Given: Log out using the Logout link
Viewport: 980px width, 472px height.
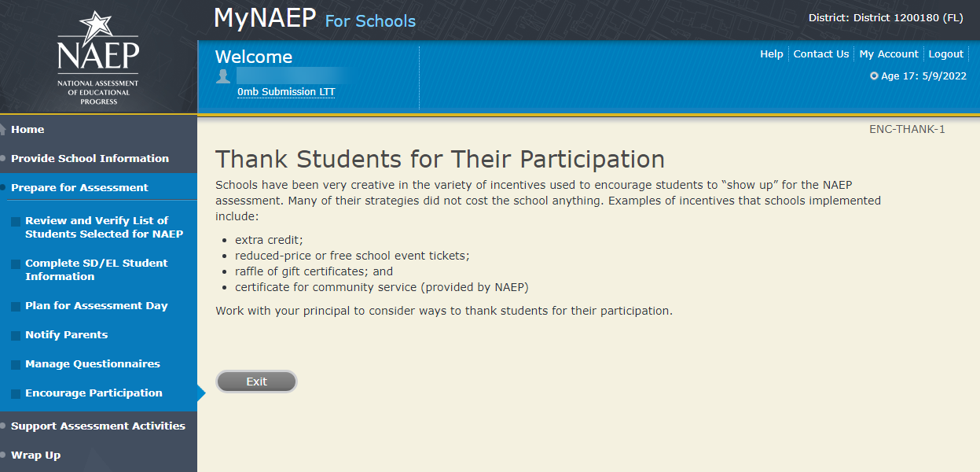Looking at the screenshot, I should 945,54.
